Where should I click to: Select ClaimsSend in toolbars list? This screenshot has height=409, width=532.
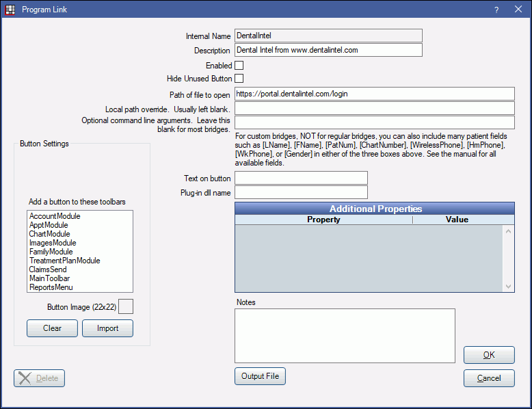[x=80, y=269]
